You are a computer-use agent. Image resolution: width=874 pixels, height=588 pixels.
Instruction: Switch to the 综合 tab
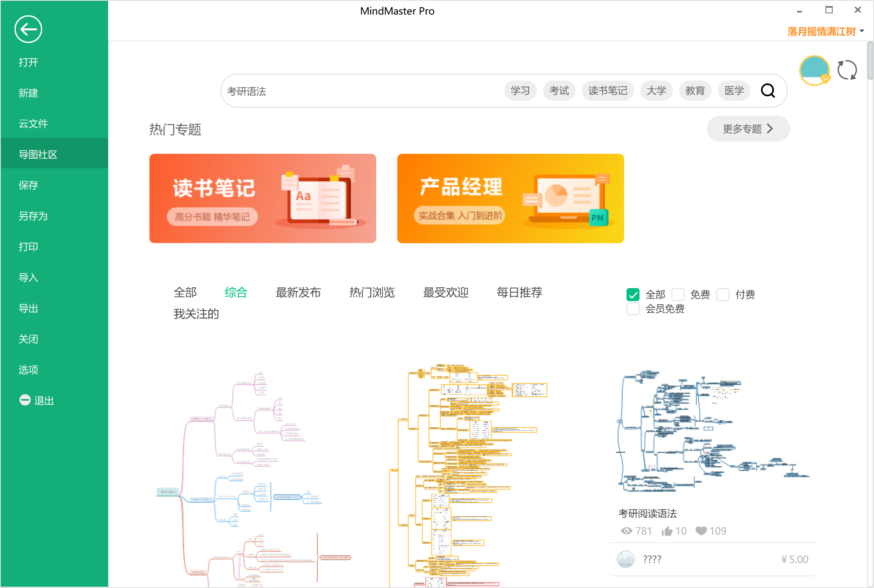click(236, 292)
